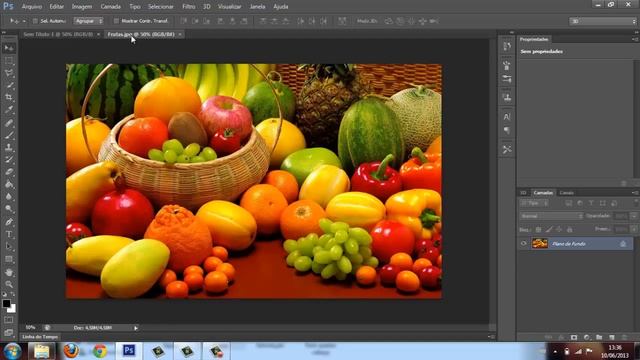640x360 pixels.
Task: Enable the Mostrar Contr. Transf. checkbox
Action: click(x=116, y=21)
